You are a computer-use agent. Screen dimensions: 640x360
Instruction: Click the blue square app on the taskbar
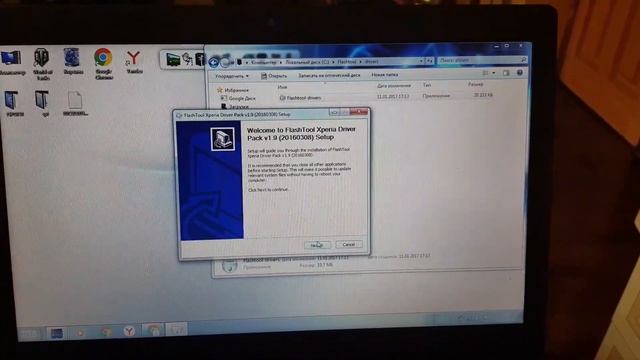point(57,333)
